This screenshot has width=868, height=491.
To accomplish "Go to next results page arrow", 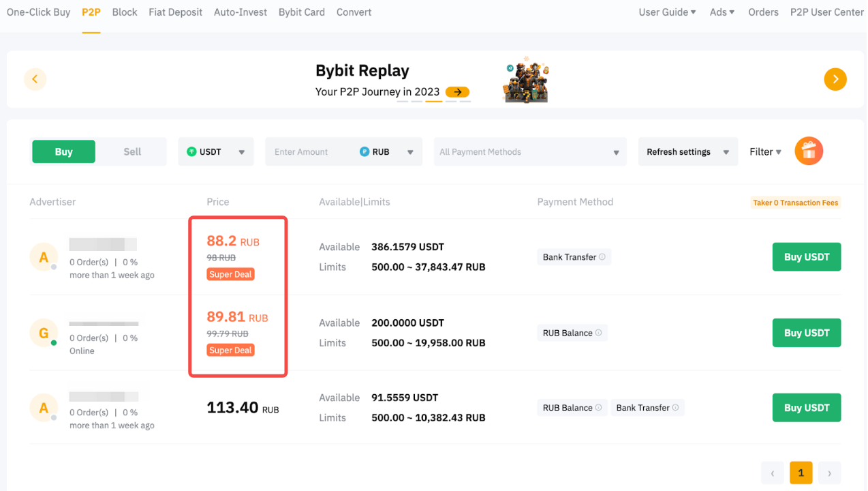I will tap(828, 473).
